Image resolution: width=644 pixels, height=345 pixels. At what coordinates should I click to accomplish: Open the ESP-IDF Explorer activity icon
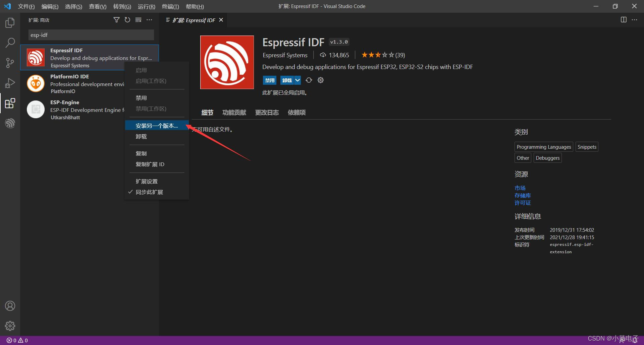10,123
